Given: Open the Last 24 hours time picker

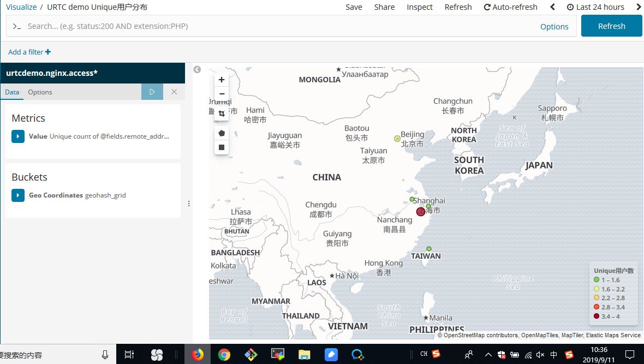Looking at the screenshot, I should [595, 7].
